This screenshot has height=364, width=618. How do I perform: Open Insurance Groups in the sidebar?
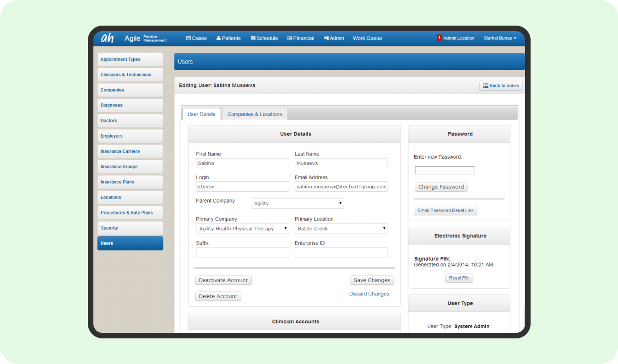click(130, 166)
